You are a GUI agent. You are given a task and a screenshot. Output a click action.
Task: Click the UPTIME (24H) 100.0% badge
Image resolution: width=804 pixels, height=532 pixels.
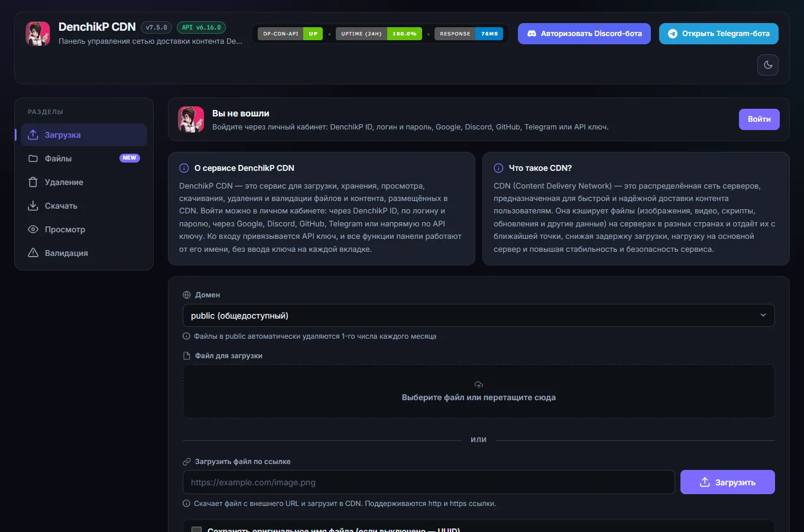tap(379, 34)
